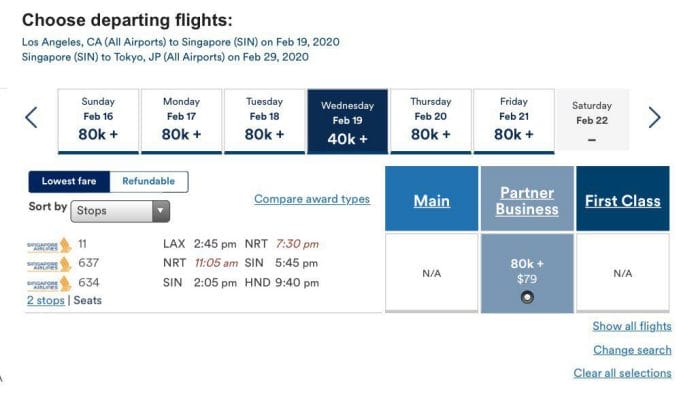Select the Thursday Feb 20 date tab
Viewport: 696px width, 398px height.
tap(431, 121)
